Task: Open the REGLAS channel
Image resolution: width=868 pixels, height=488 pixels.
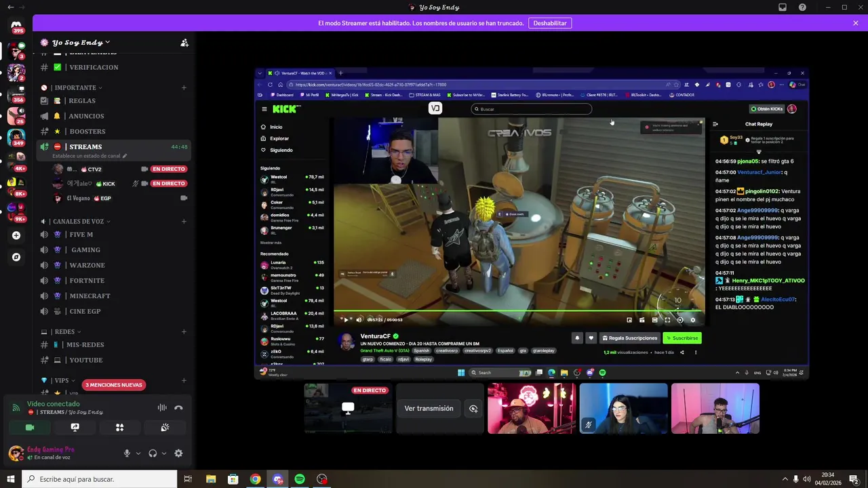Action: [113, 101]
